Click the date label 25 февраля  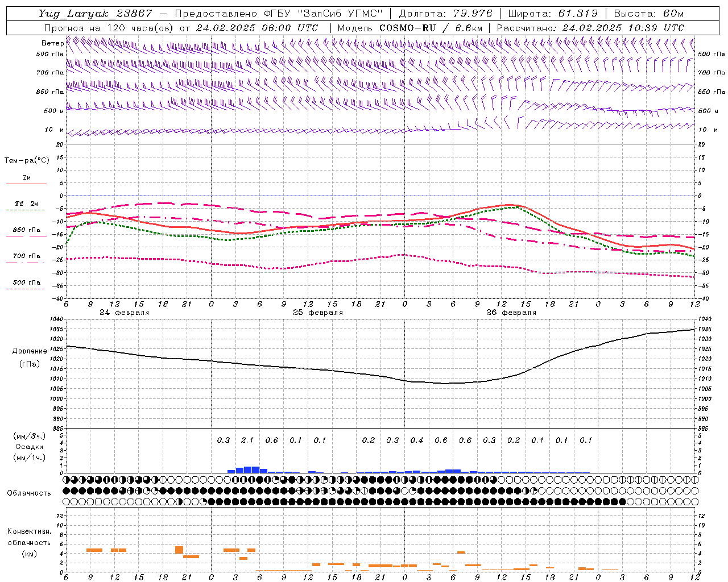pyautogui.click(x=317, y=313)
